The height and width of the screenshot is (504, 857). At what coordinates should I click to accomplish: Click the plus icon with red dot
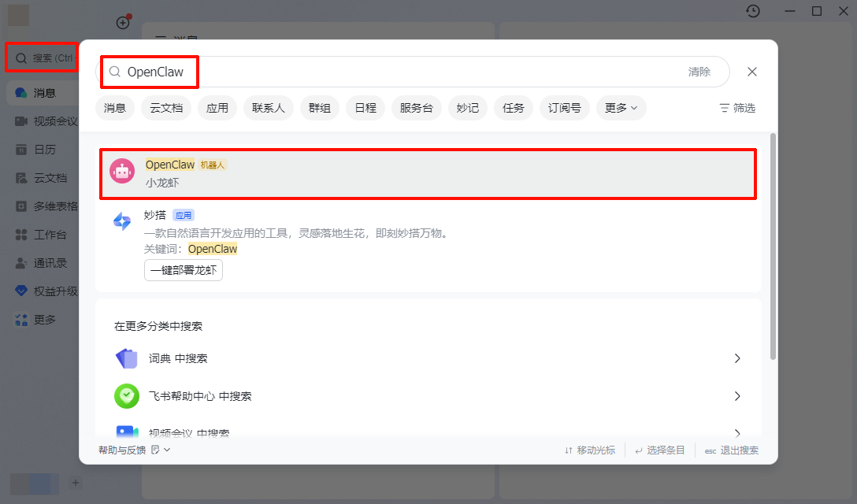pos(123,23)
